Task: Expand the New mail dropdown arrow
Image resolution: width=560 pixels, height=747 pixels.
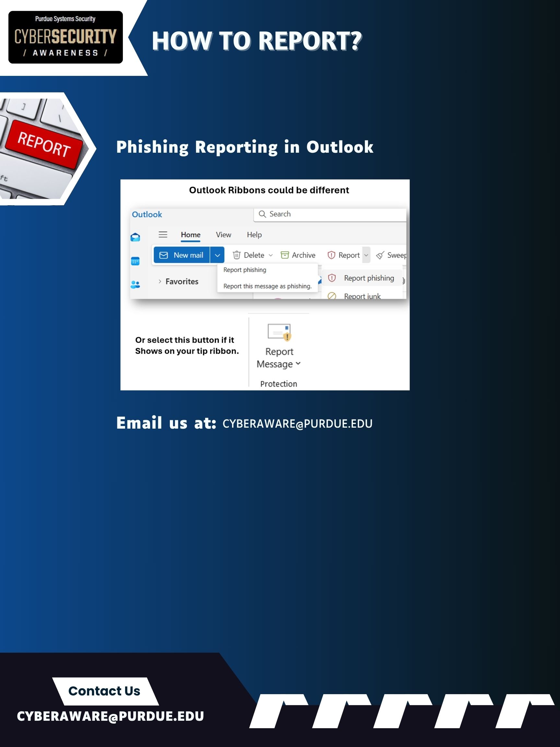Action: [x=217, y=255]
